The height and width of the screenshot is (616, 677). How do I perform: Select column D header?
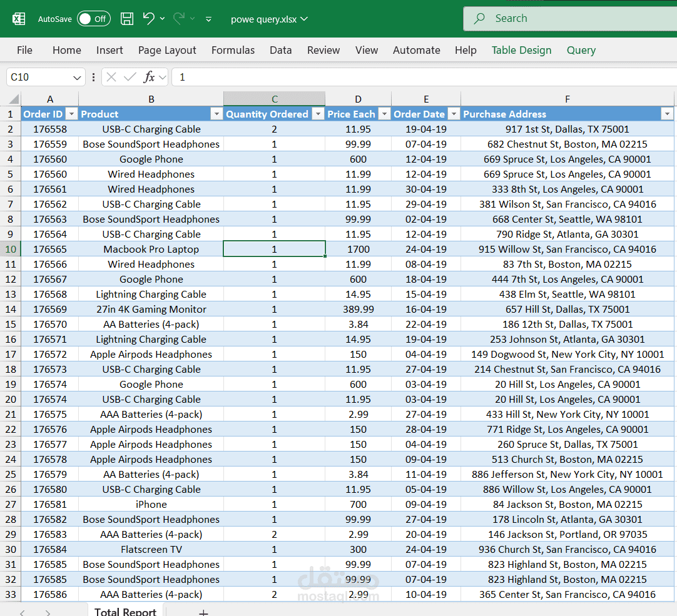tap(359, 99)
